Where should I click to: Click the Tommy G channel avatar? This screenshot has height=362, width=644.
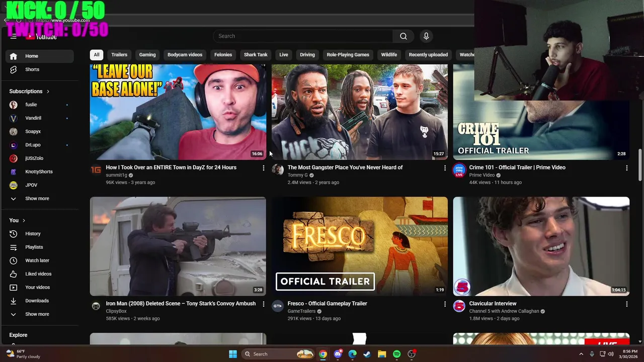(x=278, y=170)
